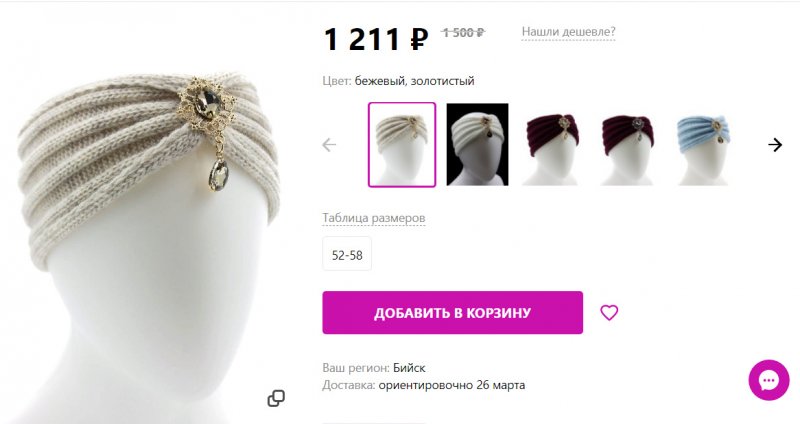Click the Нашли дешевле? link

pos(568,32)
